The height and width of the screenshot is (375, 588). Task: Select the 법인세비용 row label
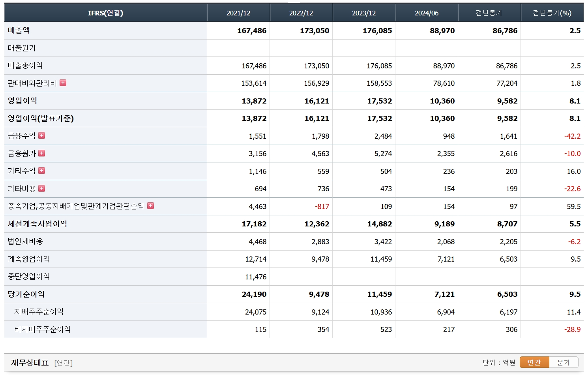click(25, 241)
